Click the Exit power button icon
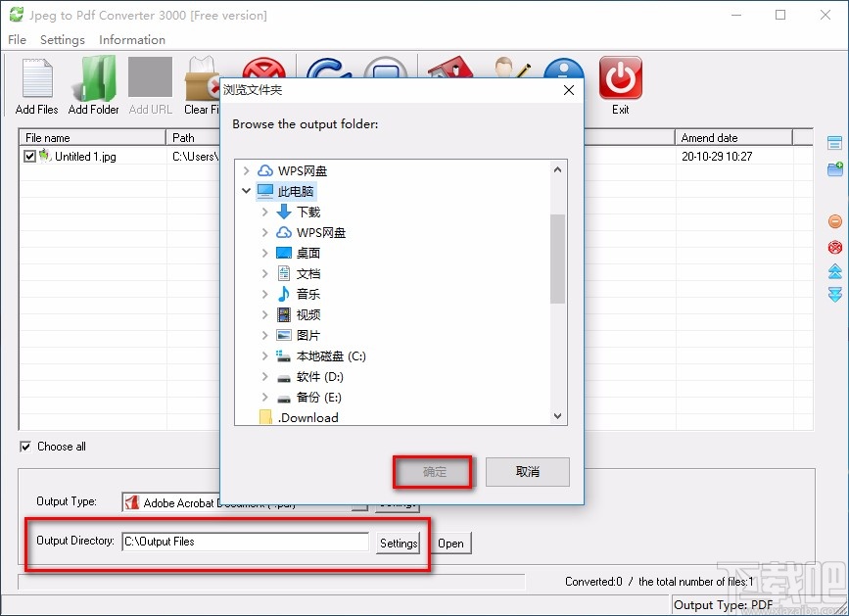 620,78
